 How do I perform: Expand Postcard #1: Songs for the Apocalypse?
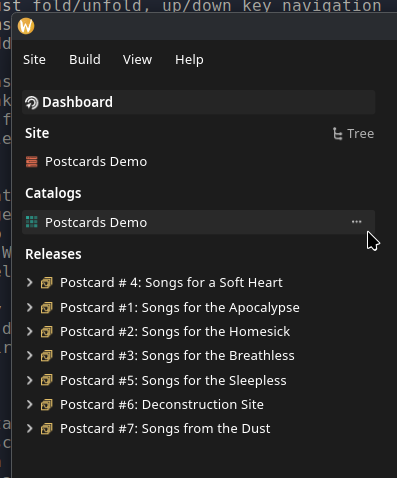(29, 307)
